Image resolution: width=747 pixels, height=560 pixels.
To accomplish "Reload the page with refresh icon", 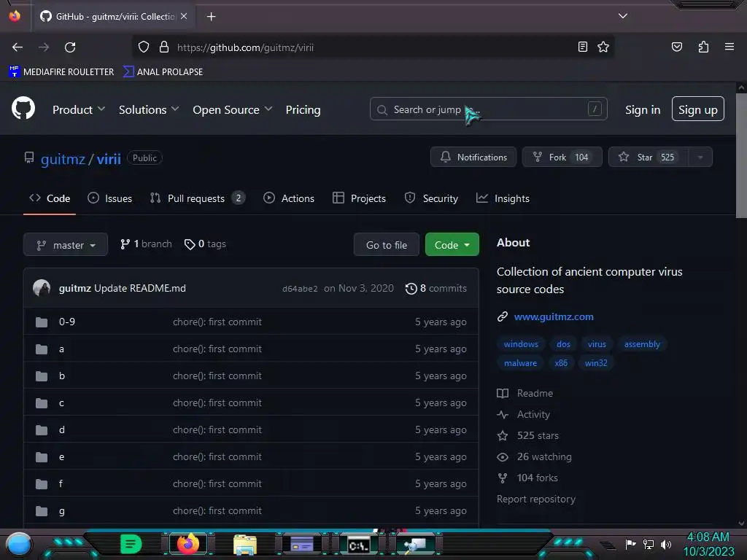I will coord(70,47).
